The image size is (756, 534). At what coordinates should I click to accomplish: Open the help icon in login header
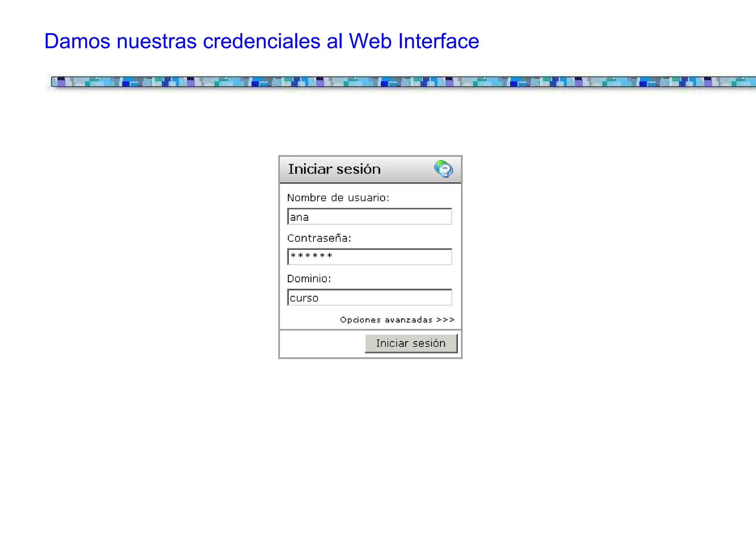click(443, 169)
